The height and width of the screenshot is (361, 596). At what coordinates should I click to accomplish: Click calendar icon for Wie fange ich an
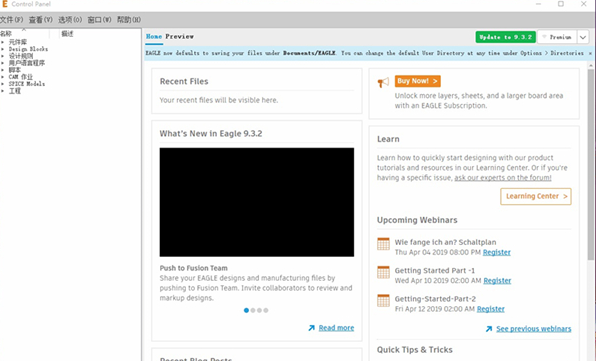pos(383,244)
